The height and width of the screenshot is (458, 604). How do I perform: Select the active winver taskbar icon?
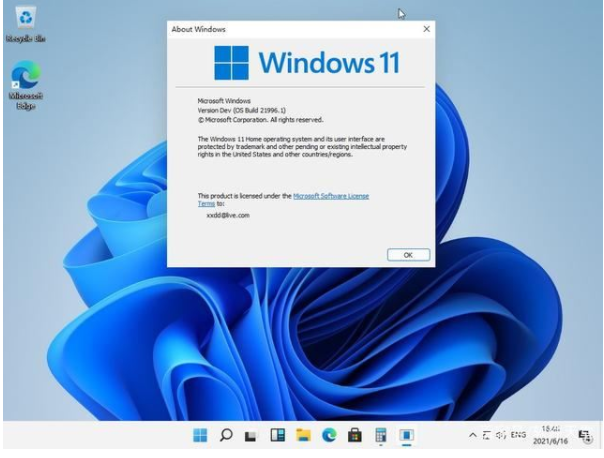click(x=406, y=435)
